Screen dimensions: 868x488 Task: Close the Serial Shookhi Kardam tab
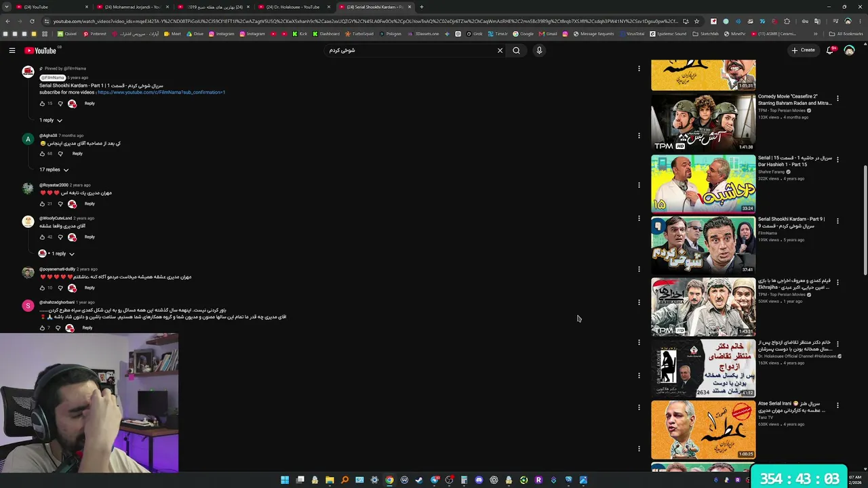click(410, 7)
